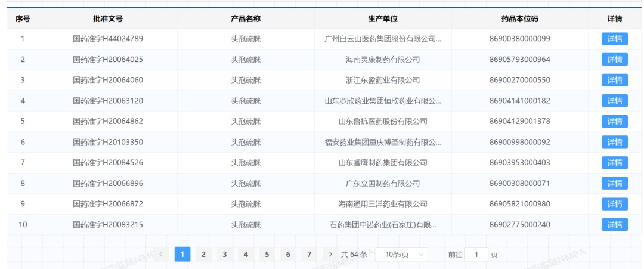Click the 产品名称 column header
644x269 pixels.
[x=246, y=18]
